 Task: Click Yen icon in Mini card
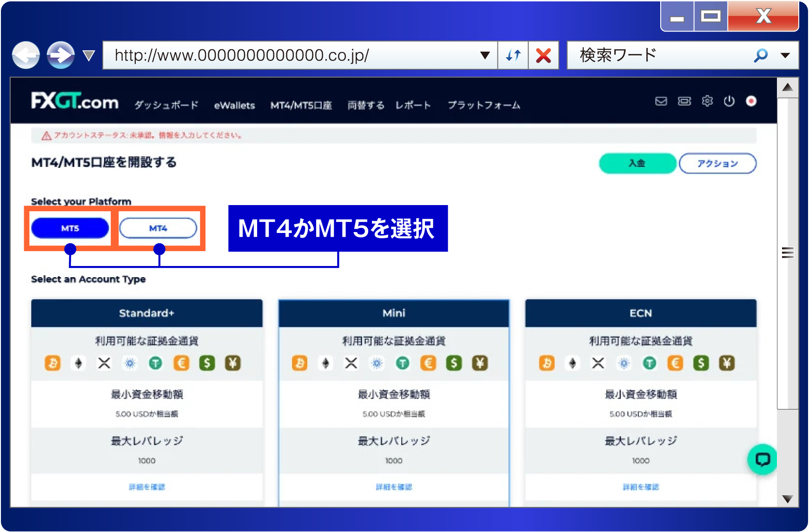point(480,363)
